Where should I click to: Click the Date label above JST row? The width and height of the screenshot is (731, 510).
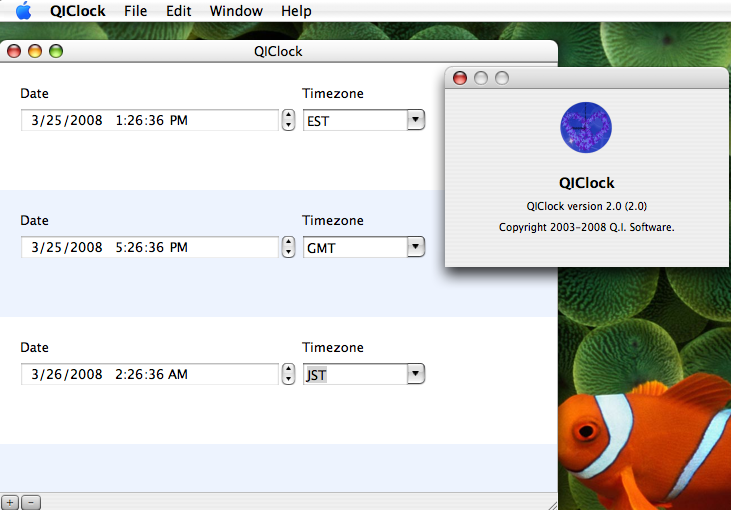pyautogui.click(x=34, y=347)
